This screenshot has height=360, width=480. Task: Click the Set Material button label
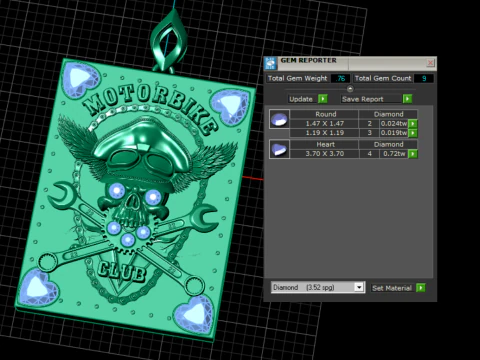click(392, 288)
